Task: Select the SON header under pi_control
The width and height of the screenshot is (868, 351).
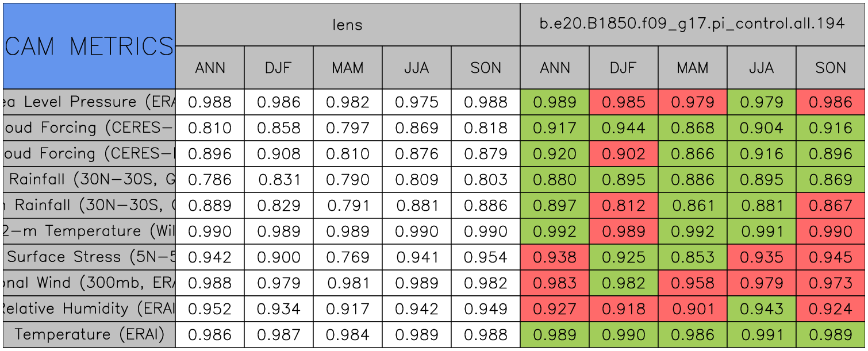Action: [831, 68]
